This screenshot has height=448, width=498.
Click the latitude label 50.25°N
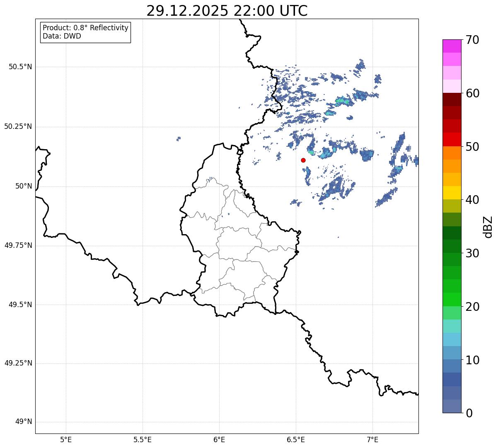pyautogui.click(x=18, y=126)
